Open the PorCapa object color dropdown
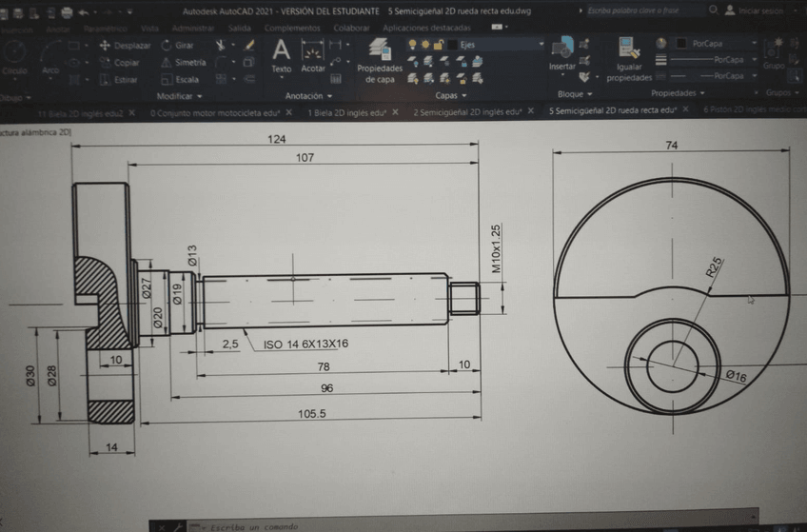 point(723,44)
